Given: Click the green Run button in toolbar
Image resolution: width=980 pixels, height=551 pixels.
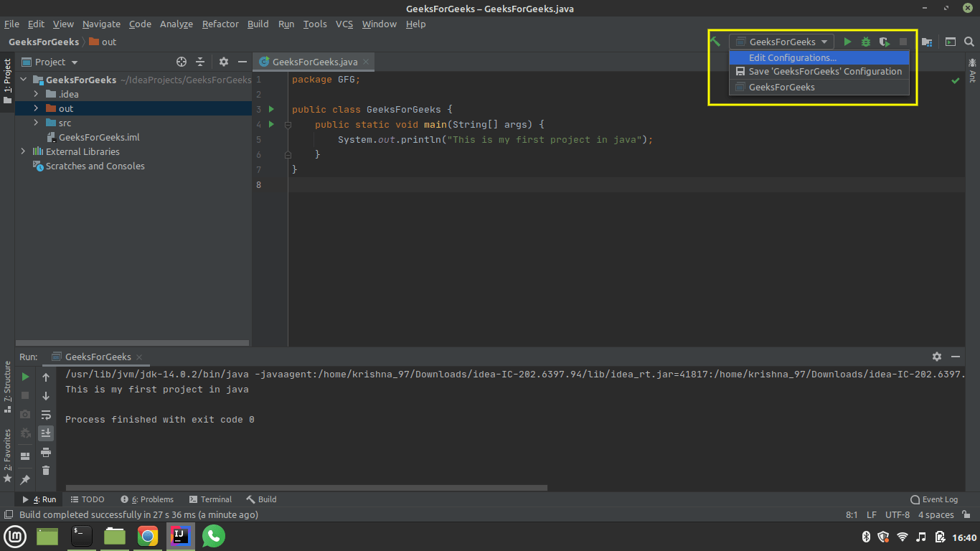Looking at the screenshot, I should coord(847,42).
